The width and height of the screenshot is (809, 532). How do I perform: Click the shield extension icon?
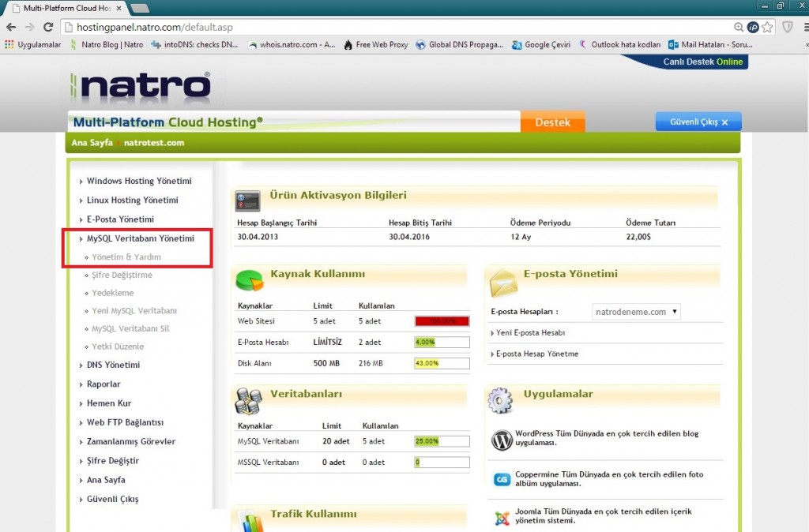[x=788, y=28]
